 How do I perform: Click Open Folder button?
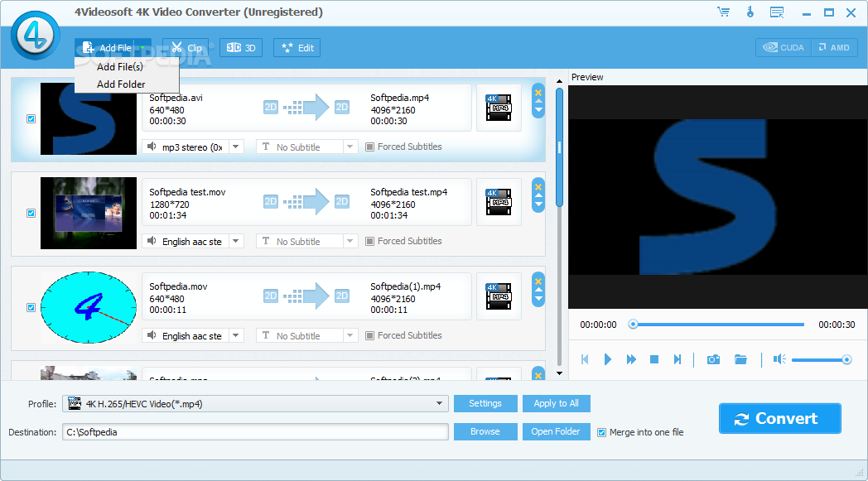(556, 431)
